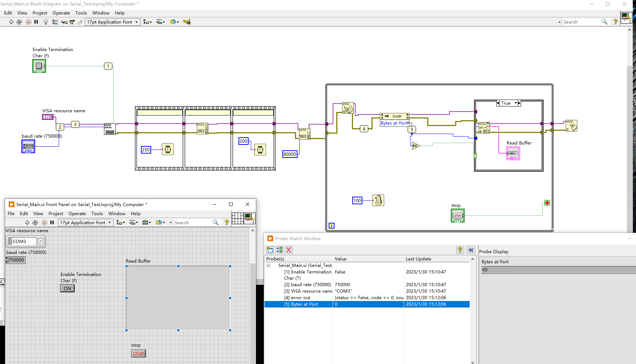Select the Step Into debugging icon
Image resolution: width=636 pixels, height=364 pixels.
click(x=64, y=22)
